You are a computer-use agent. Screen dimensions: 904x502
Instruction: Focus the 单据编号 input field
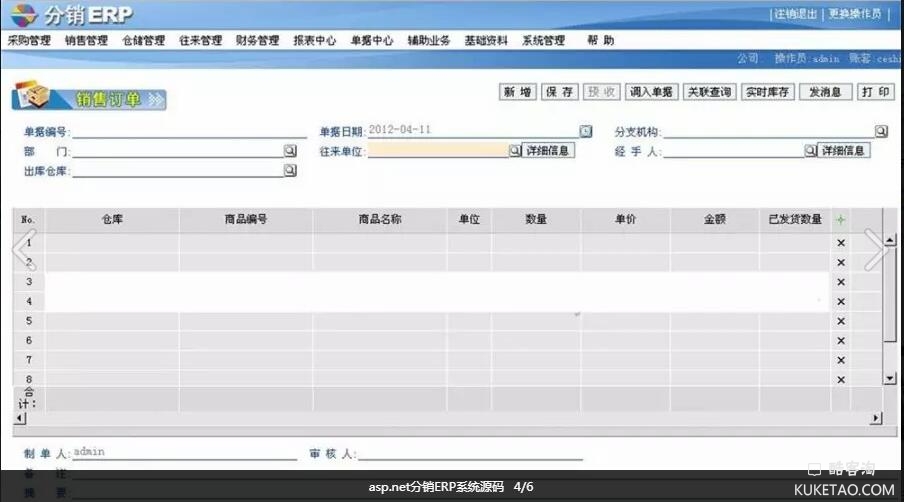click(x=190, y=132)
